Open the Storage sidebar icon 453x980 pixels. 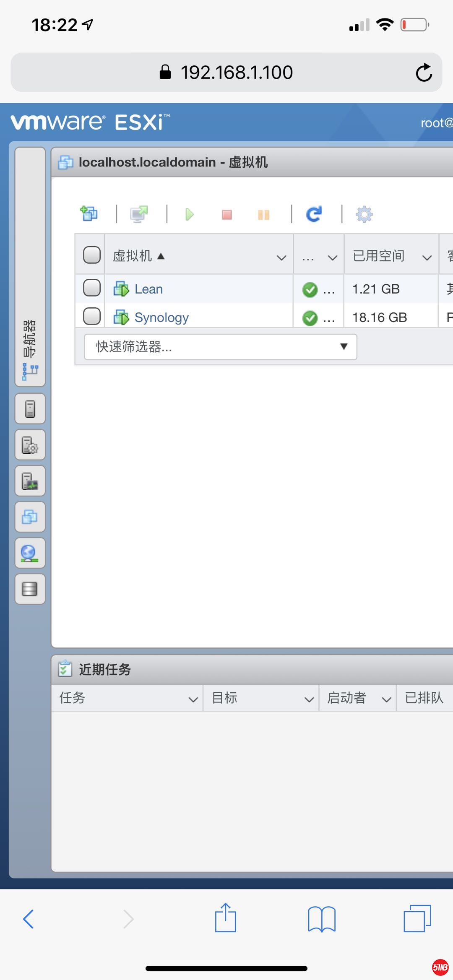click(x=30, y=589)
